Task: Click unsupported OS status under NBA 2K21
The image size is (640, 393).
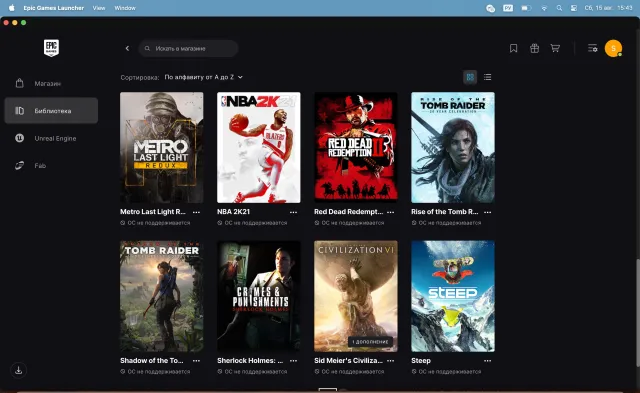Action: coord(252,223)
